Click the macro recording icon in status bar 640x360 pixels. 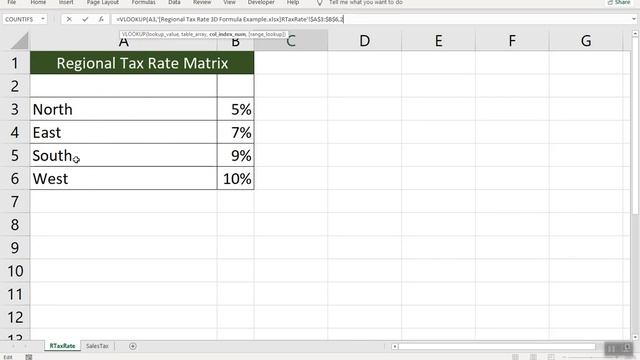[29, 357]
